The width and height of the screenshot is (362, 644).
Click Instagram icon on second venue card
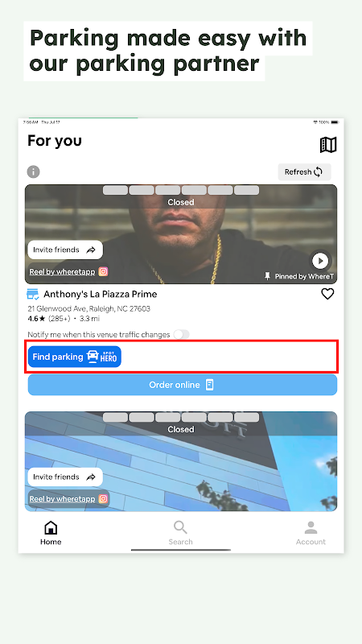coord(103,498)
